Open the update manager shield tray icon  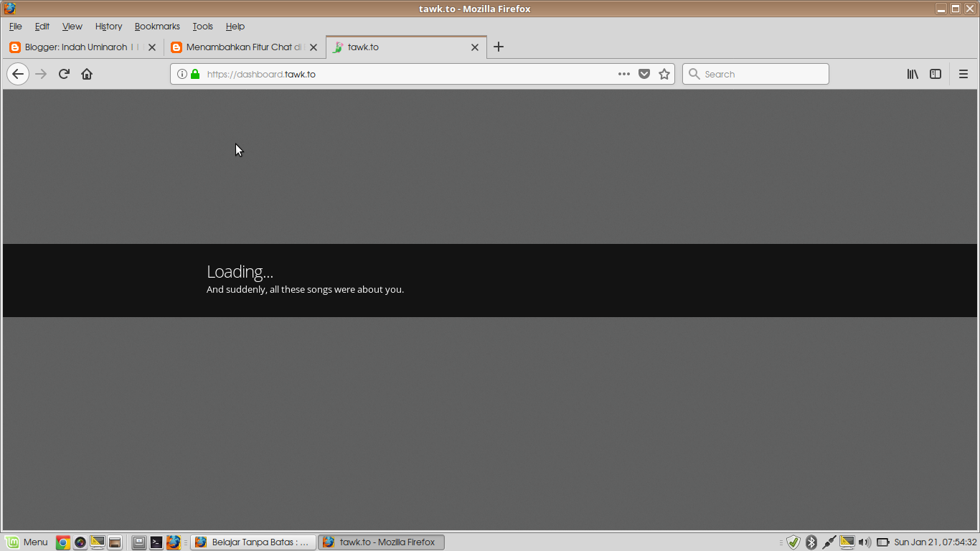(x=793, y=542)
